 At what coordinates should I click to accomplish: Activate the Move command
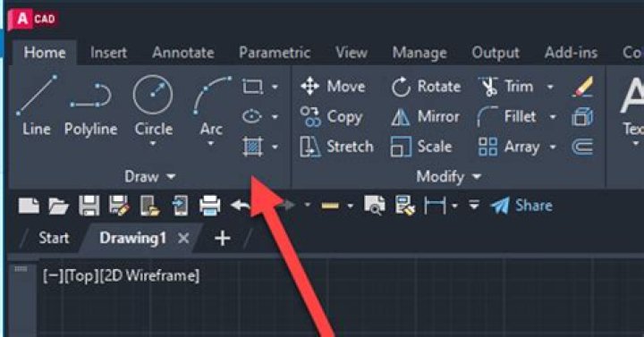[333, 87]
